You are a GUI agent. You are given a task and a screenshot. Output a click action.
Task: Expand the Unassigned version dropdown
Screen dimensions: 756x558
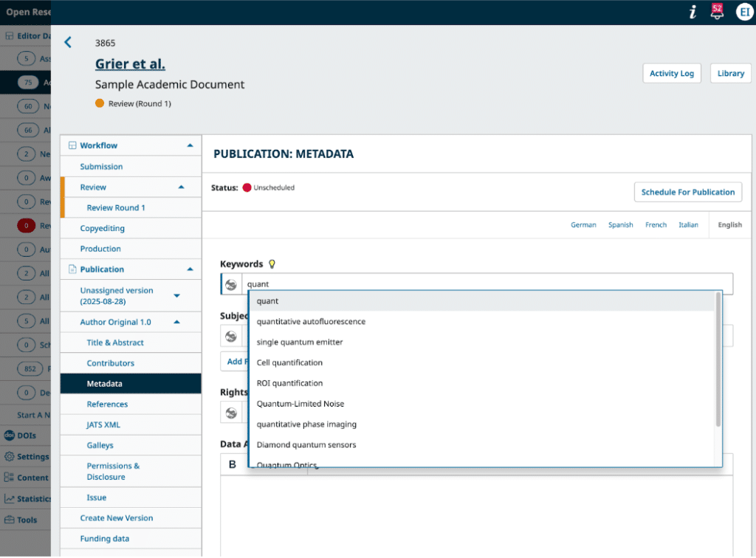click(176, 296)
